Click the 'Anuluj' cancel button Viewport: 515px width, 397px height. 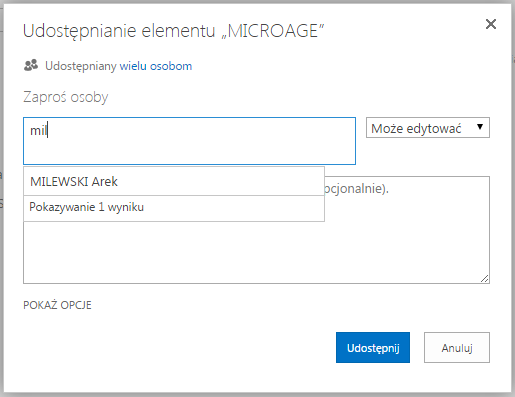457,347
